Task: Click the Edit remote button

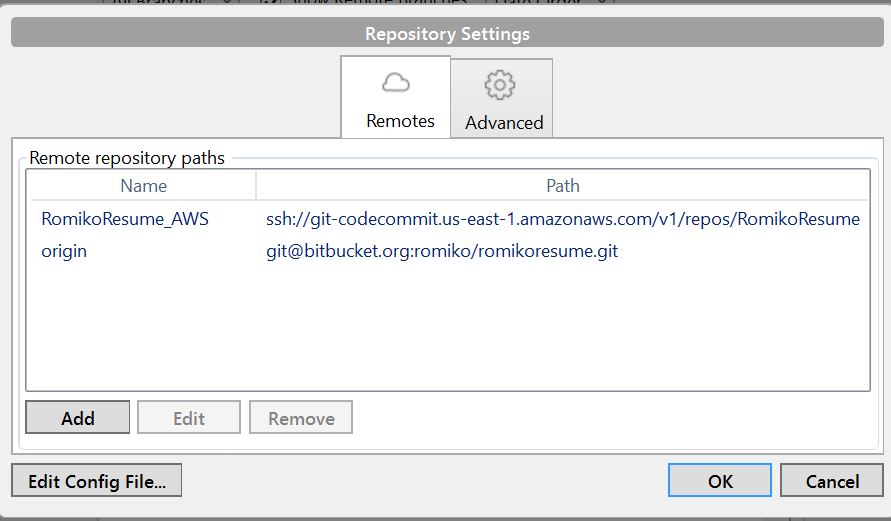Action: pyautogui.click(x=189, y=418)
